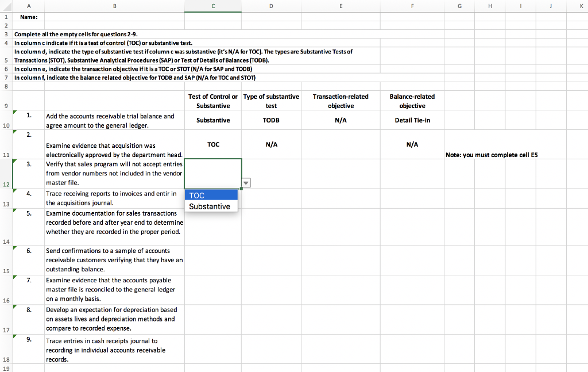Click the question 6 description about confirmations
This screenshot has width=588, height=372.
coord(114,260)
